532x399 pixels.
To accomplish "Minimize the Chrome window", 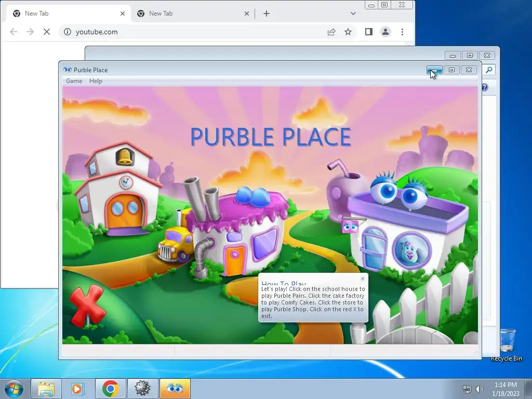I will point(371,5).
